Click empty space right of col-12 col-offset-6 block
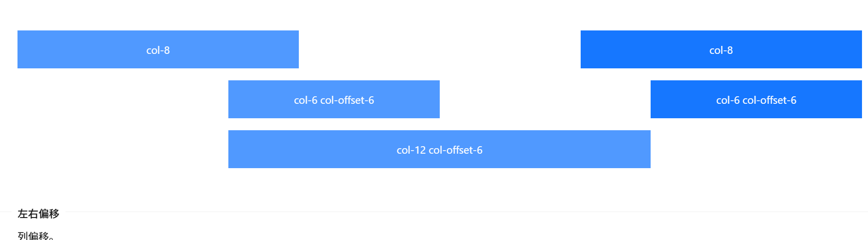The width and height of the screenshot is (868, 240). 756,149
